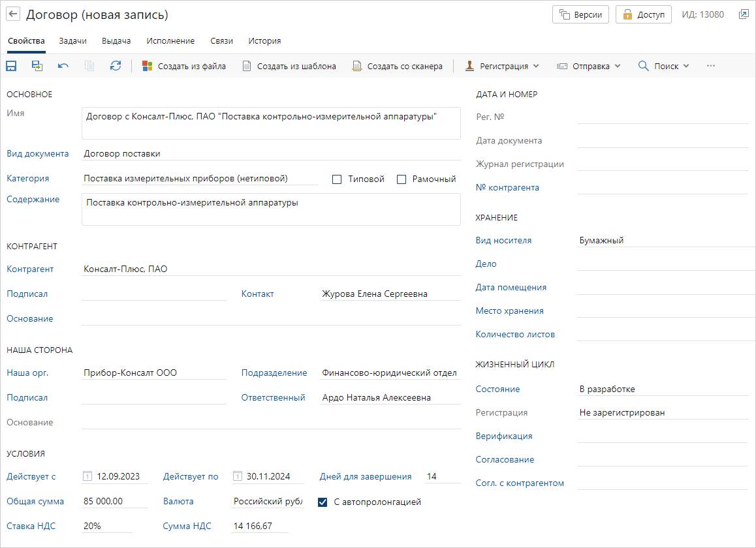Click the Save and close icon

click(37, 66)
